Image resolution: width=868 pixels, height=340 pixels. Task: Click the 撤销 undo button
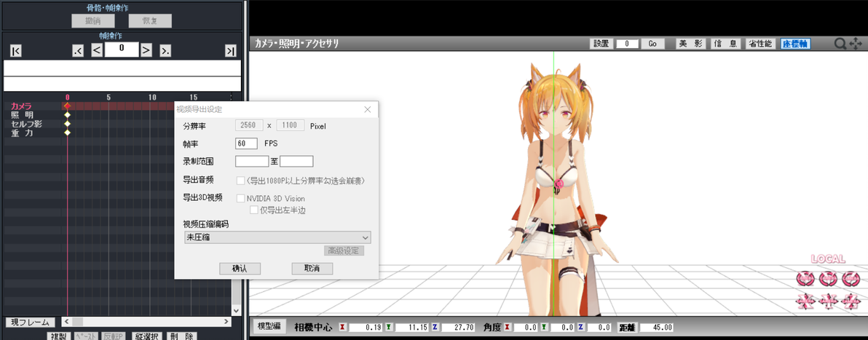(x=92, y=21)
